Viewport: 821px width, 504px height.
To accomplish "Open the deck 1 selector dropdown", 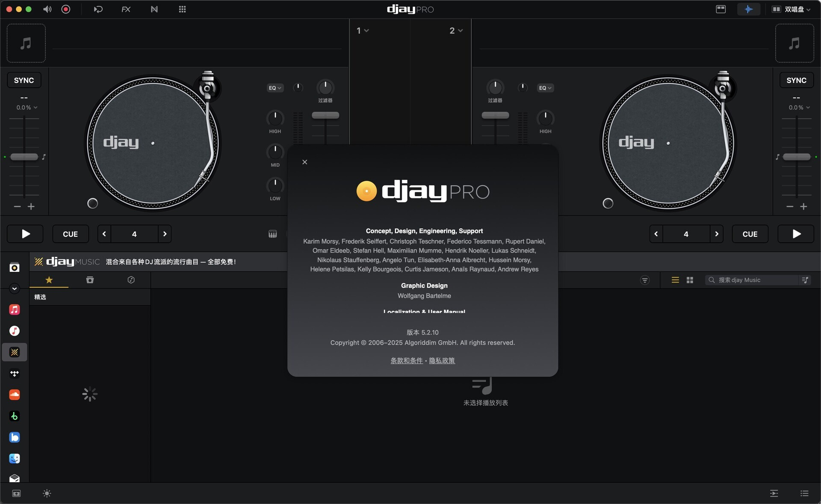I will pyautogui.click(x=363, y=31).
